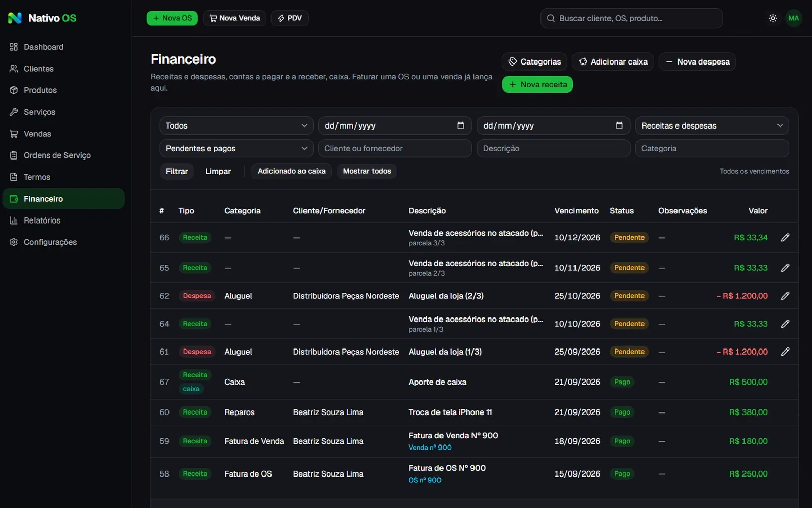
Task: Click the Categorias button
Action: [534, 61]
